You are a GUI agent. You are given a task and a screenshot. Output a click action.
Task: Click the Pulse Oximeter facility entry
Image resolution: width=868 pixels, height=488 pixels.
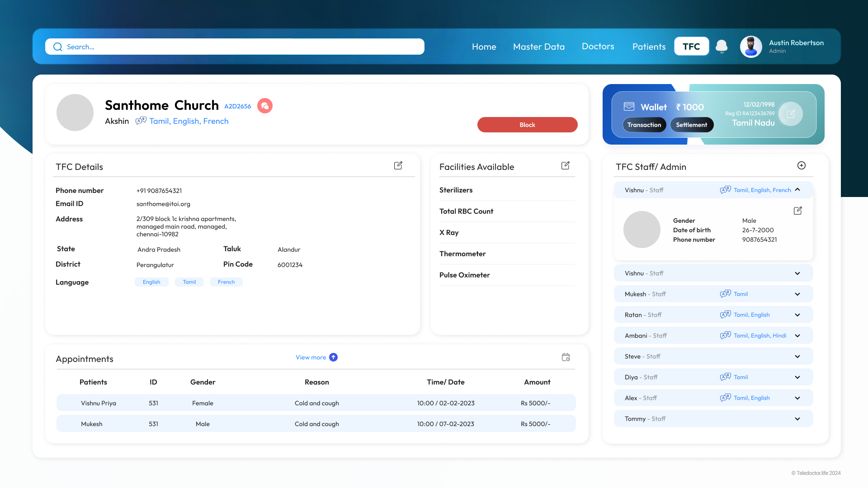(465, 275)
